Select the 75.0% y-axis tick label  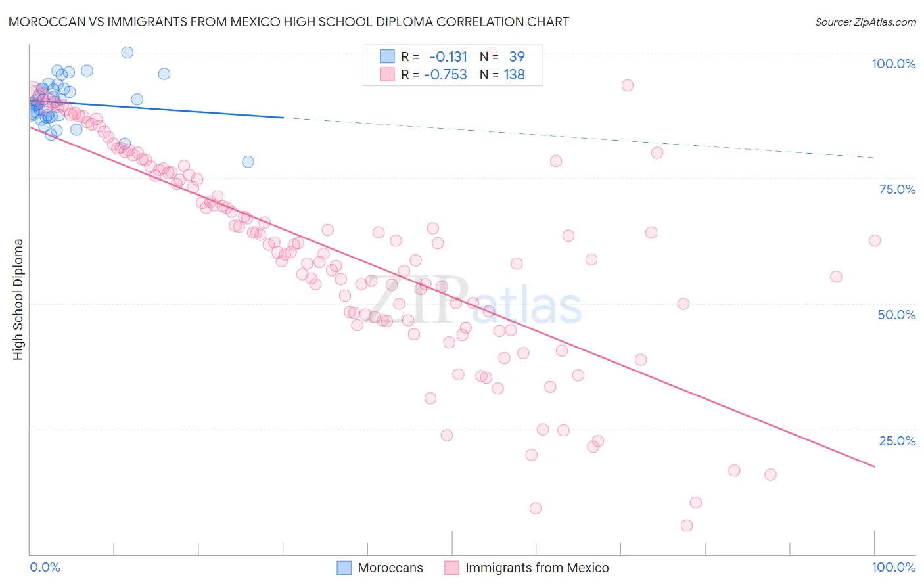pyautogui.click(x=897, y=189)
